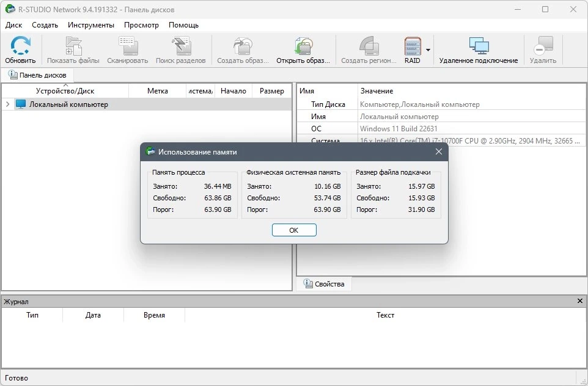Screen dimensions: 588x386
Task: Click the 53.74 GB free physical memory value
Action: tap(328, 198)
